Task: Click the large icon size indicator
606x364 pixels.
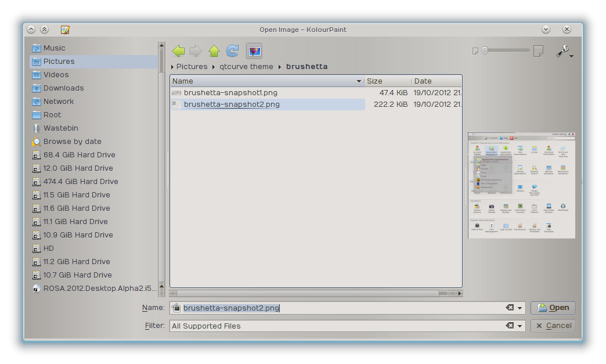Action: point(538,51)
